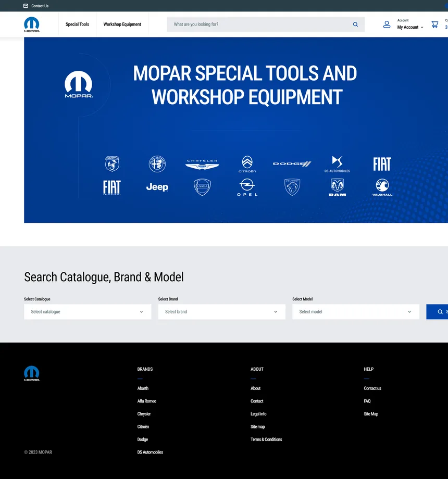The height and width of the screenshot is (479, 448).
Task: Select the DS Automobiles brand logo
Action: (337, 164)
